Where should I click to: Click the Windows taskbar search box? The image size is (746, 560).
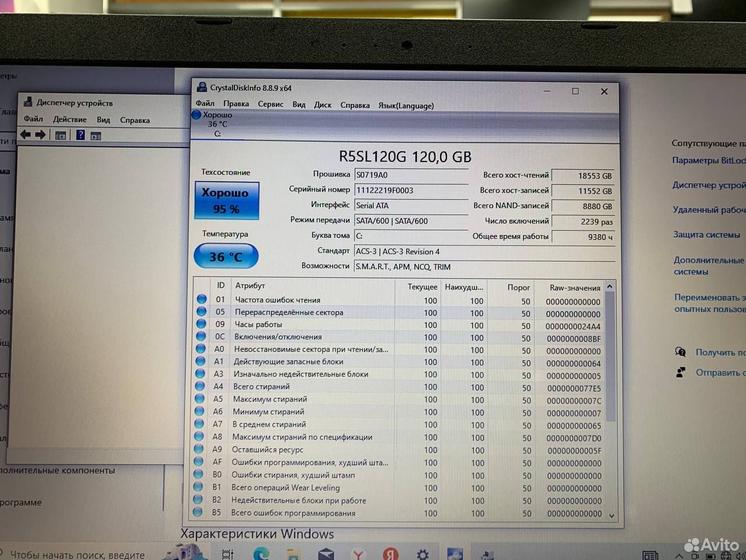pyautogui.click(x=76, y=554)
